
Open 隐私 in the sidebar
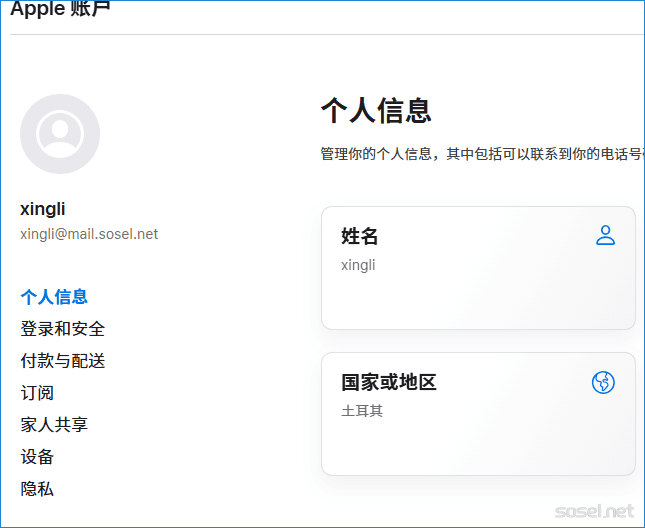pos(37,489)
